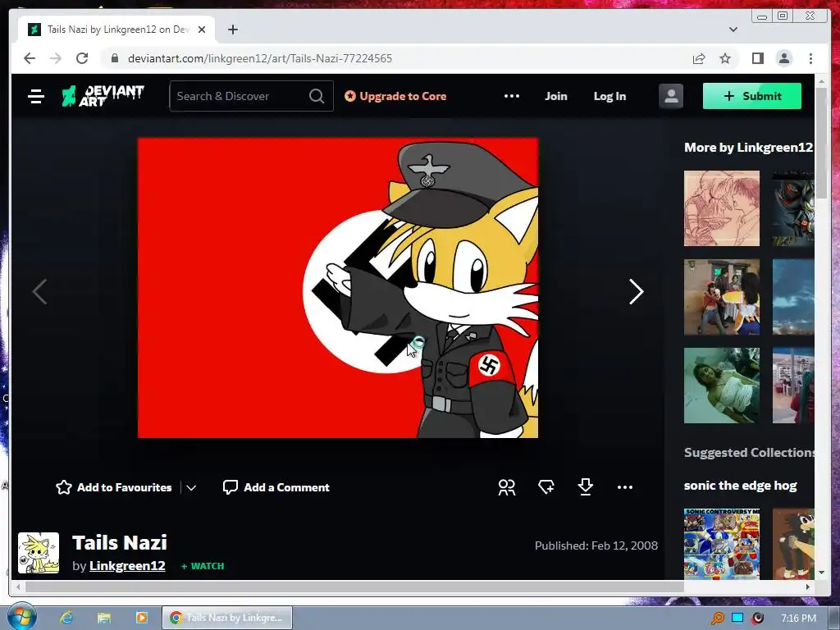The image size is (840, 630).
Task: Click the Published date text
Action: (596, 546)
